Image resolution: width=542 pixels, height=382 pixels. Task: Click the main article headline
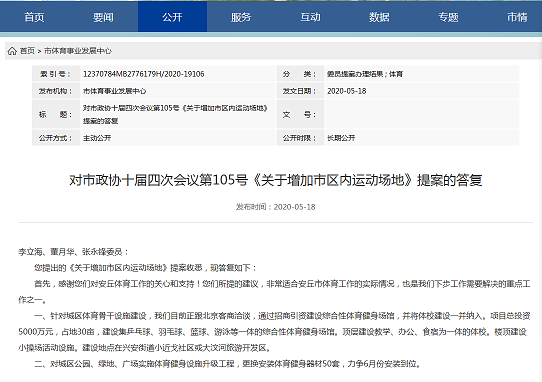[x=275, y=180]
